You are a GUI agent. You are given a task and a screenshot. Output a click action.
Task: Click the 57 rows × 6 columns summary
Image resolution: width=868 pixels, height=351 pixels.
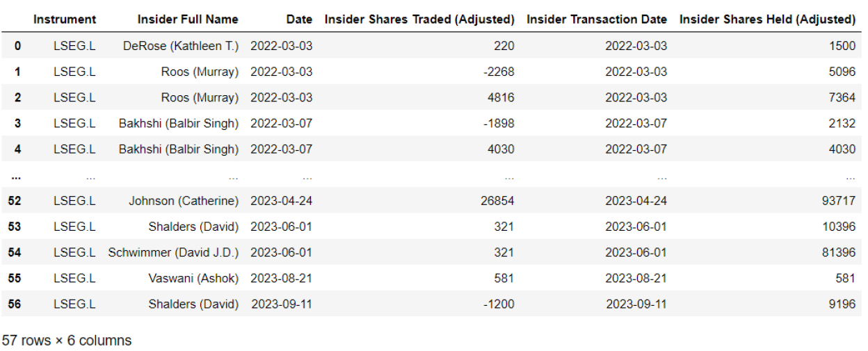pos(67,341)
